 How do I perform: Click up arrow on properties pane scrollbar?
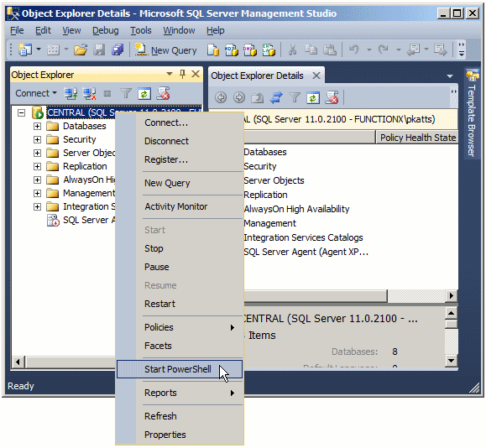coord(452,313)
